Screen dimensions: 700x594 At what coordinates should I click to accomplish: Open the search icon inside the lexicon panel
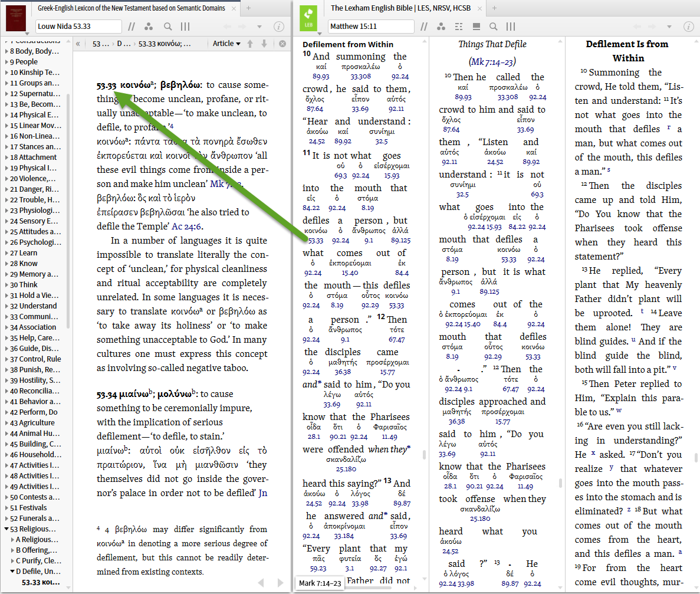[167, 27]
